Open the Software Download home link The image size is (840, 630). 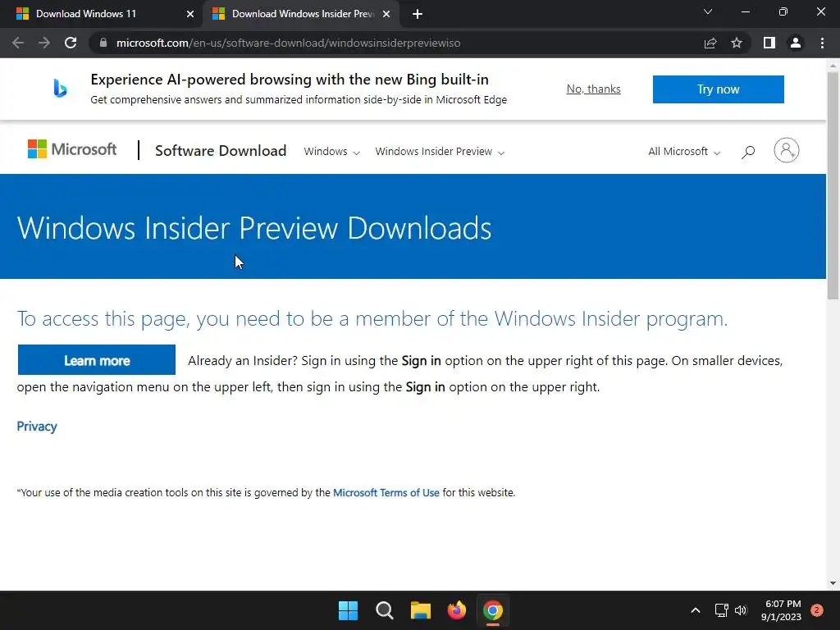221,151
